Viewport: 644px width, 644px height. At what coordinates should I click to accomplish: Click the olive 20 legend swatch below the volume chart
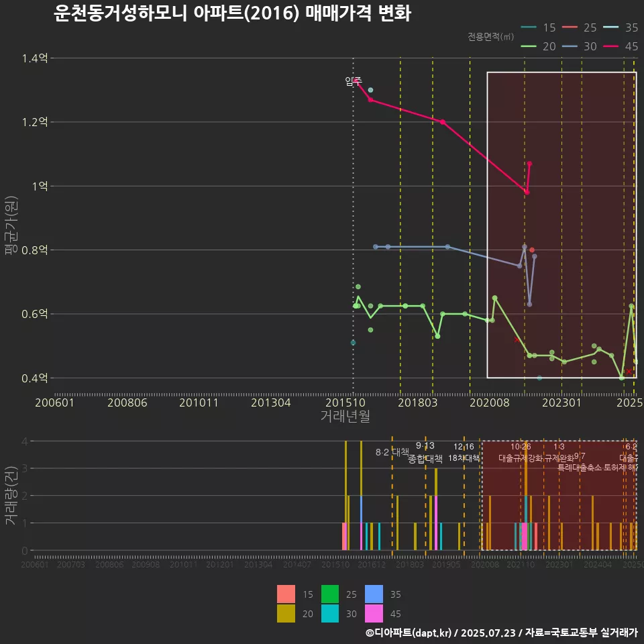click(x=286, y=613)
